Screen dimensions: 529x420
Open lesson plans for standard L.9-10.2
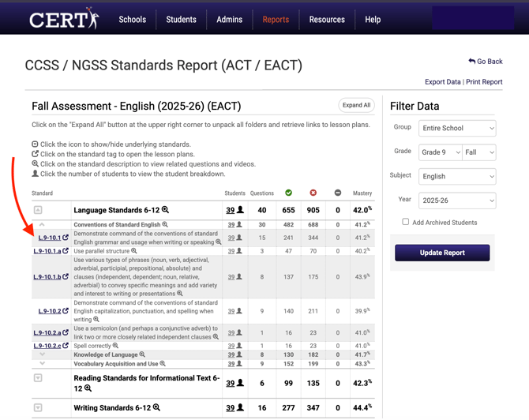54,311
